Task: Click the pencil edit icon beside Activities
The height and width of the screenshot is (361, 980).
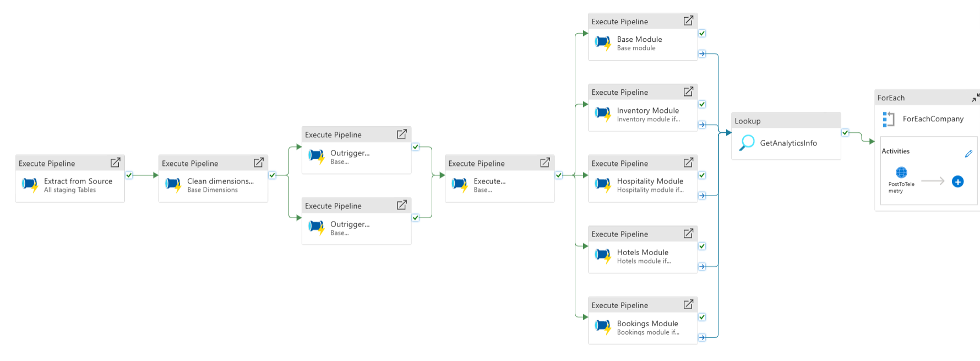Action: coord(968,154)
